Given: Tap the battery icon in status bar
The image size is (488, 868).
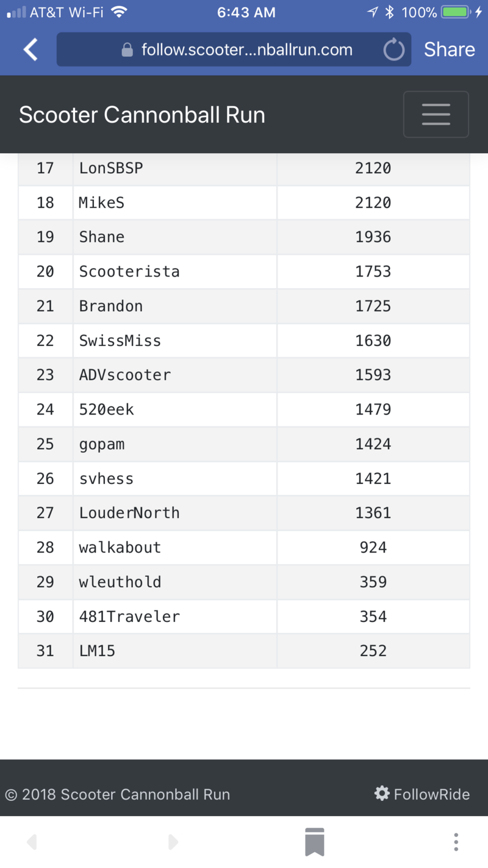Looking at the screenshot, I should pyautogui.click(x=454, y=12).
